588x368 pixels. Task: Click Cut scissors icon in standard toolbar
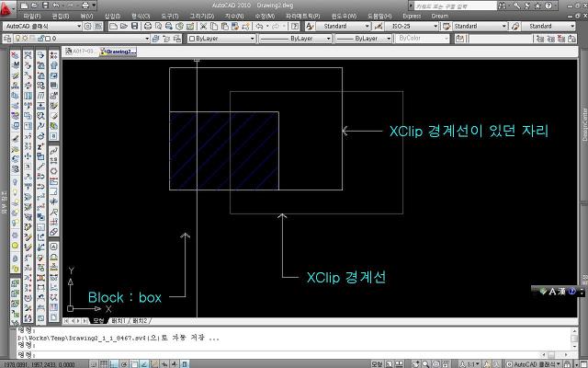tap(203, 26)
